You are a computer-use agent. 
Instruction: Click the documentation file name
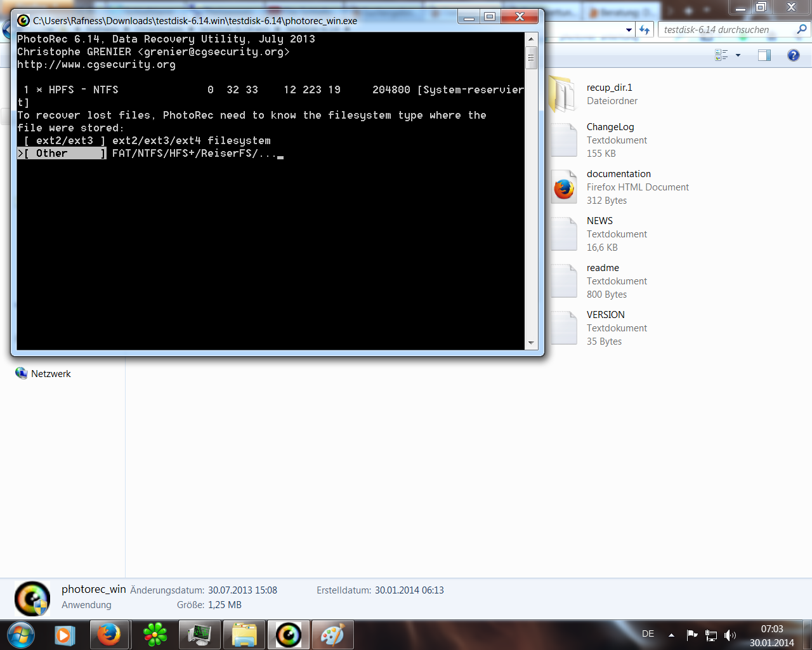(619, 174)
